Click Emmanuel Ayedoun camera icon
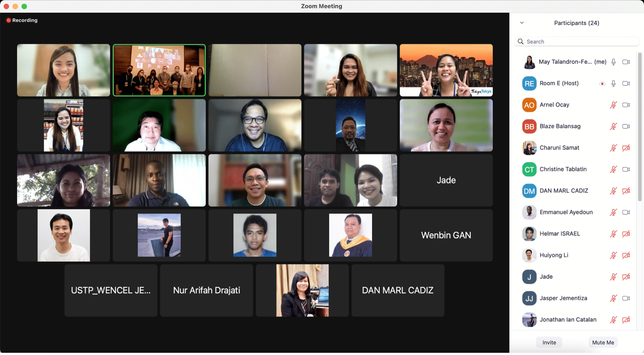This screenshot has width=644, height=355. (x=626, y=212)
